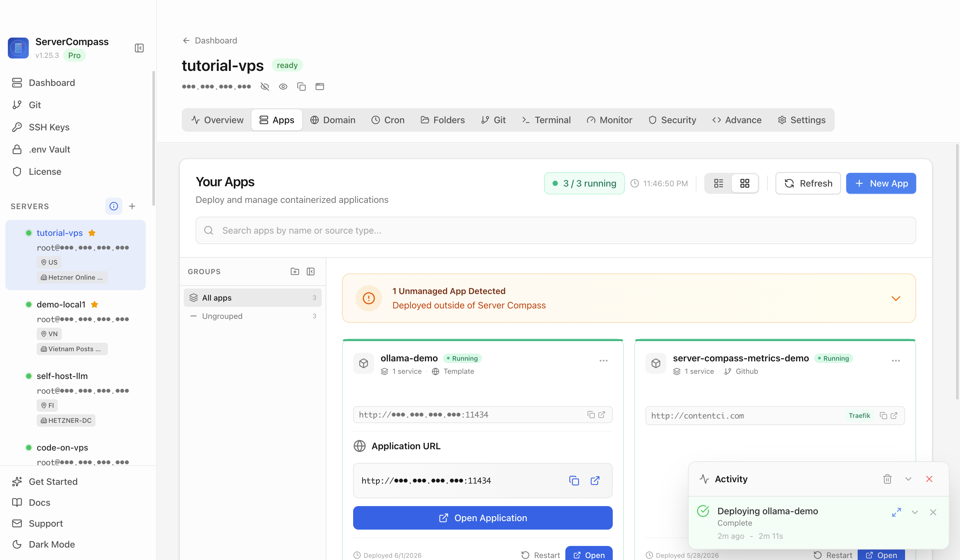
Task: Open the Advance tab
Action: 737,120
